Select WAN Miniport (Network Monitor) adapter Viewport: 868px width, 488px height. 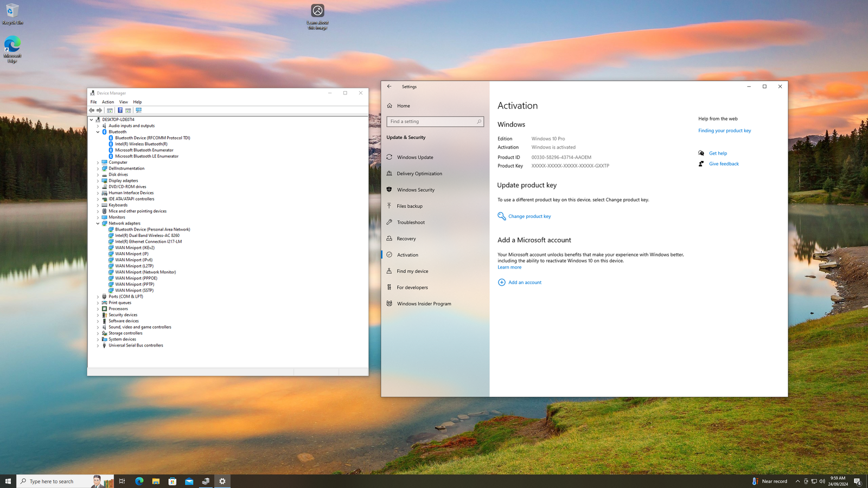(x=145, y=272)
